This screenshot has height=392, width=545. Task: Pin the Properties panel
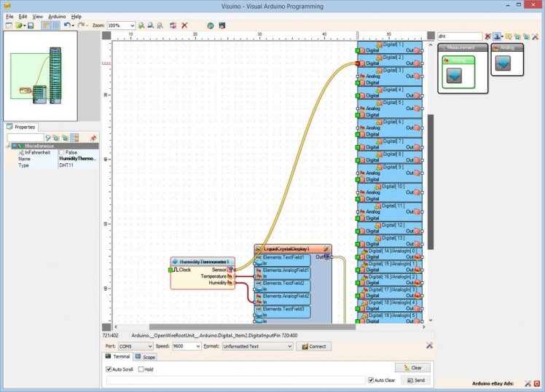[93, 137]
